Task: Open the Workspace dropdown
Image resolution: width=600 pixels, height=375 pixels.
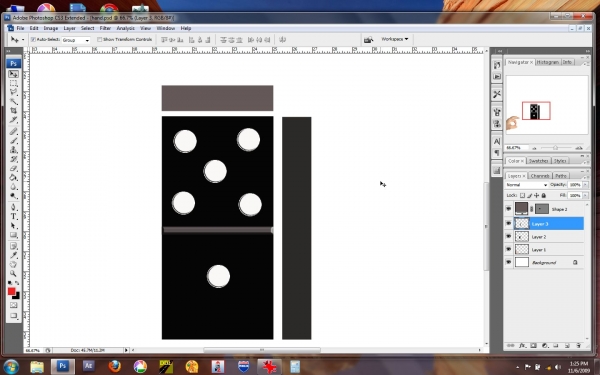Action: [x=395, y=39]
